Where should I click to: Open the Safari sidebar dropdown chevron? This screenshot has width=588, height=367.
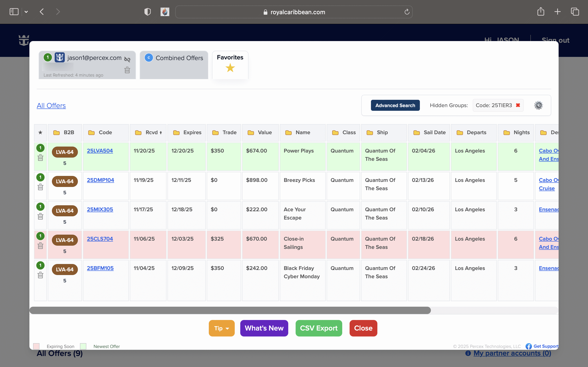point(26,12)
